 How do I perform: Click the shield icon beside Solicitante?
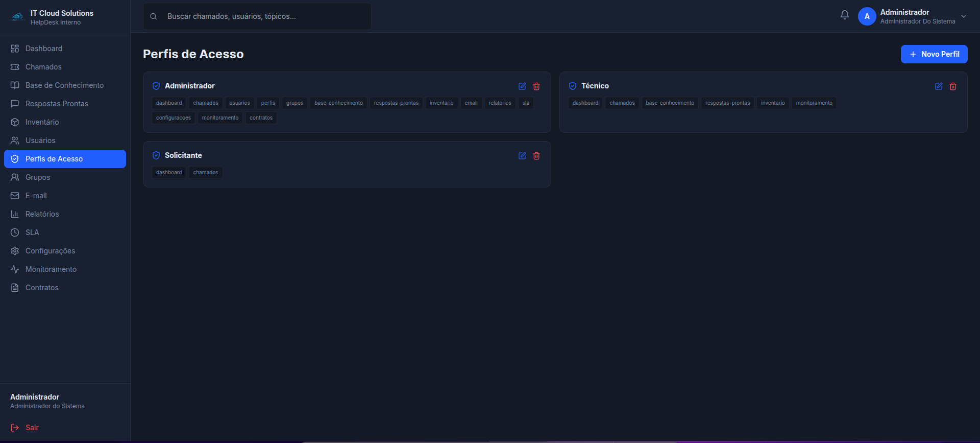[x=156, y=155]
